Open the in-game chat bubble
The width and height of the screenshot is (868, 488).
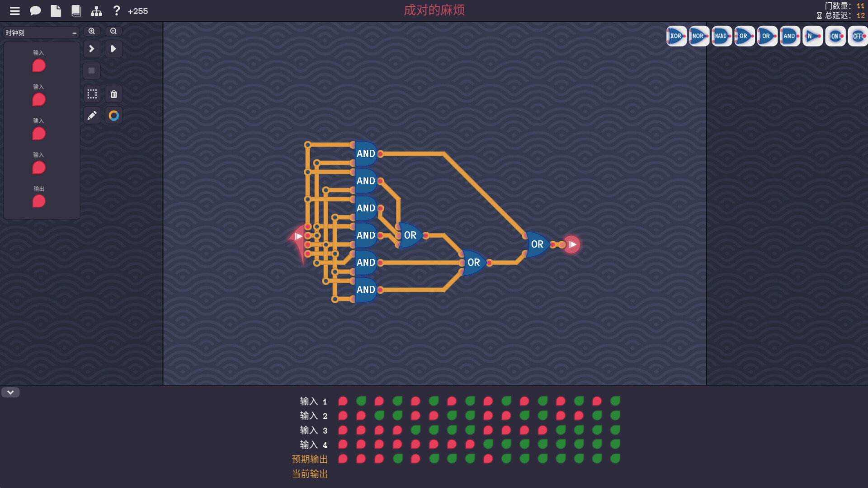[x=35, y=10]
